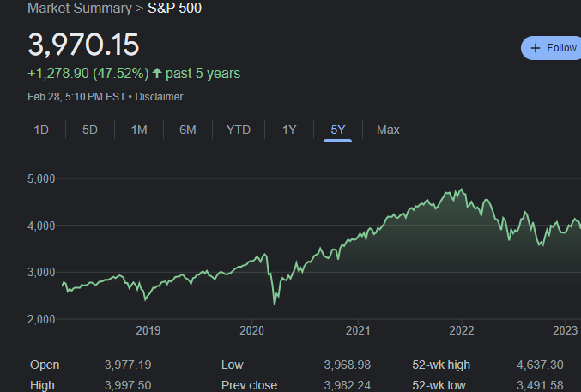Click the 3,970.15 index price
Screen dimensions: 581x392
[83, 45]
